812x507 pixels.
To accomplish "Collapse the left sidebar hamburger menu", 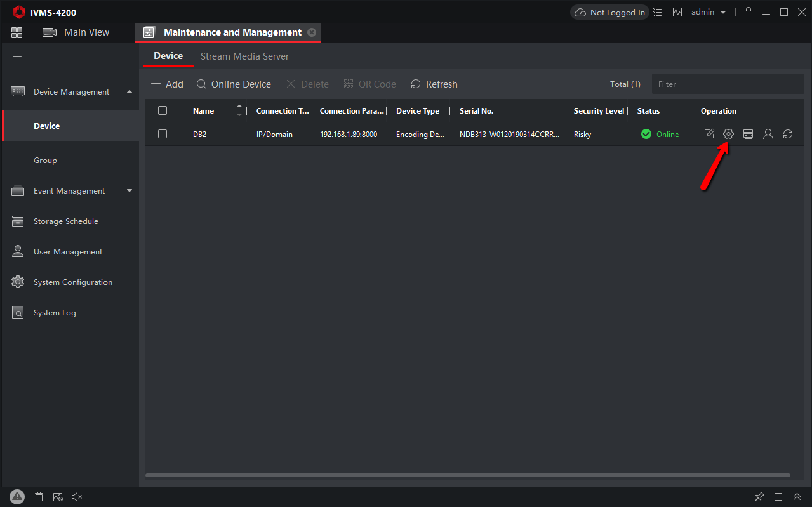I will (x=17, y=60).
